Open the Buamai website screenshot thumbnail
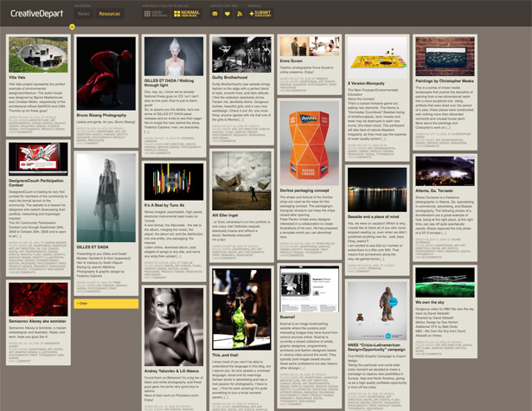Screen dimensions: 532x411 310,289
